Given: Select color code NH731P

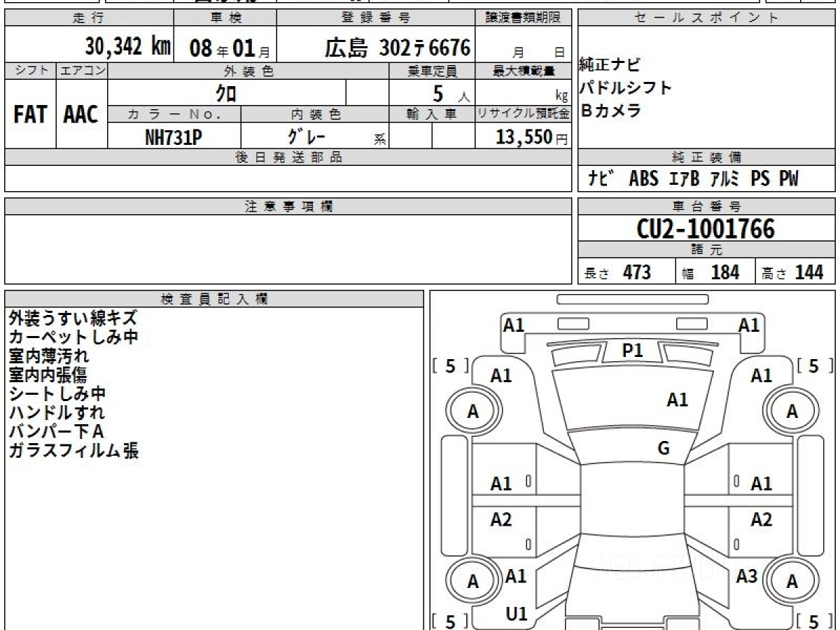Looking at the screenshot, I should coord(174,137).
